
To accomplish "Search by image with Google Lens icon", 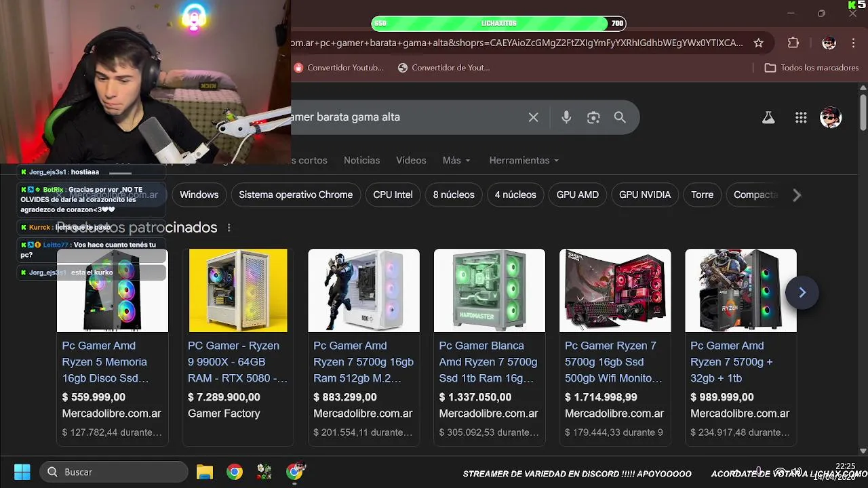I will 593,117.
